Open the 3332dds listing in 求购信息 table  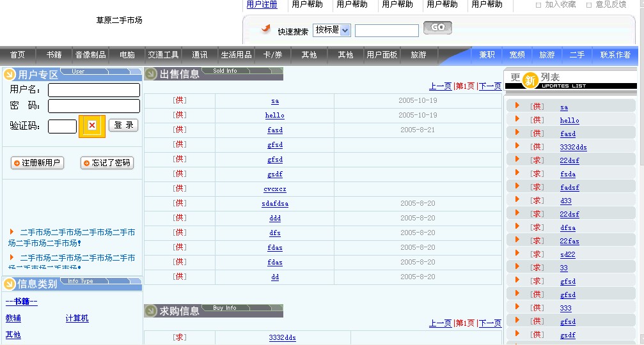coord(282,337)
